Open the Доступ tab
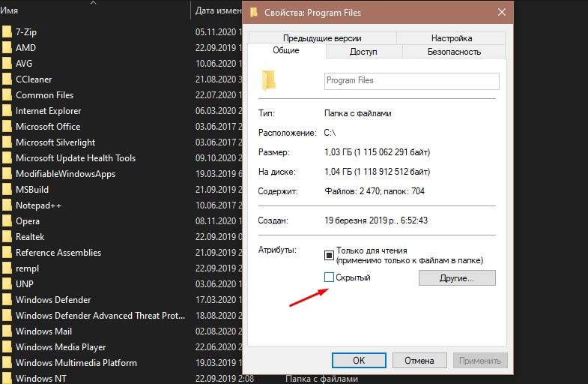The height and width of the screenshot is (384, 588). pyautogui.click(x=363, y=52)
